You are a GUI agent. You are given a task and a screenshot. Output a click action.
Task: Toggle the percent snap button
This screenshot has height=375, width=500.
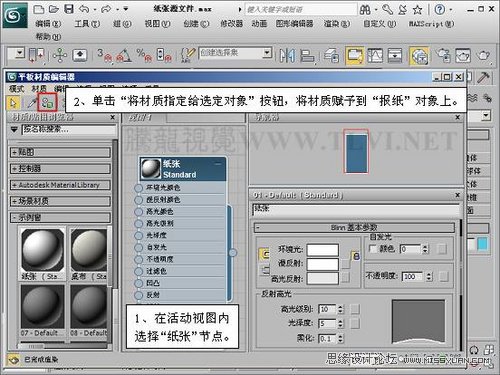[144, 55]
